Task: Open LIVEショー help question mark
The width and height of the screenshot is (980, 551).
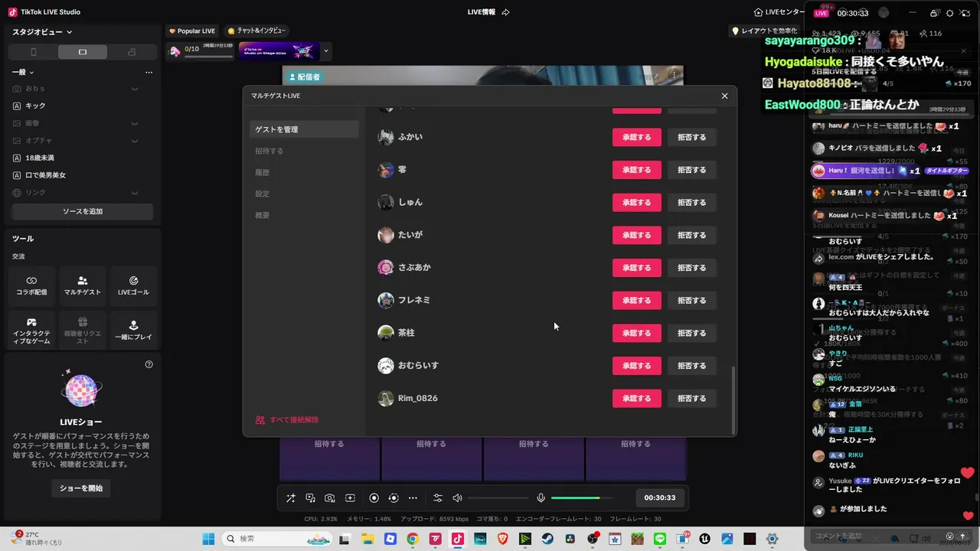Action: 149,364
